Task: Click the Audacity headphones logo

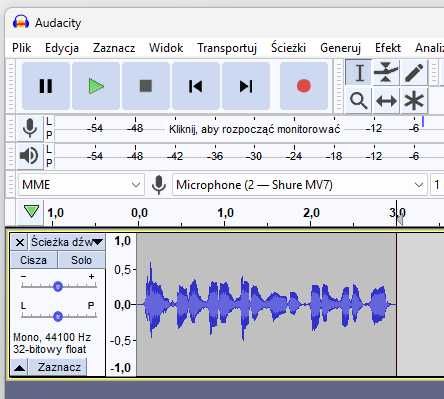Action: click(21, 23)
